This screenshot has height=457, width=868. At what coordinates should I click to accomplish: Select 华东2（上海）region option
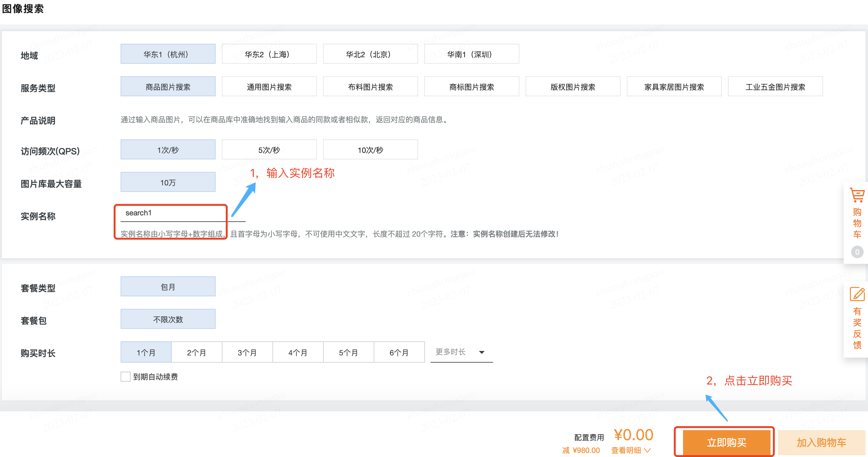coord(269,54)
